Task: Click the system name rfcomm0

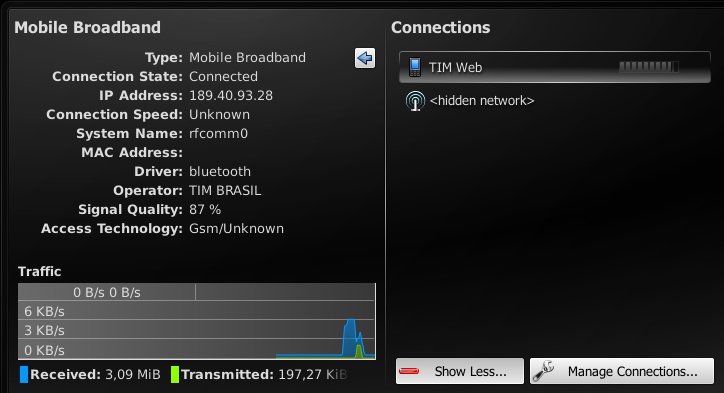Action: (x=218, y=133)
